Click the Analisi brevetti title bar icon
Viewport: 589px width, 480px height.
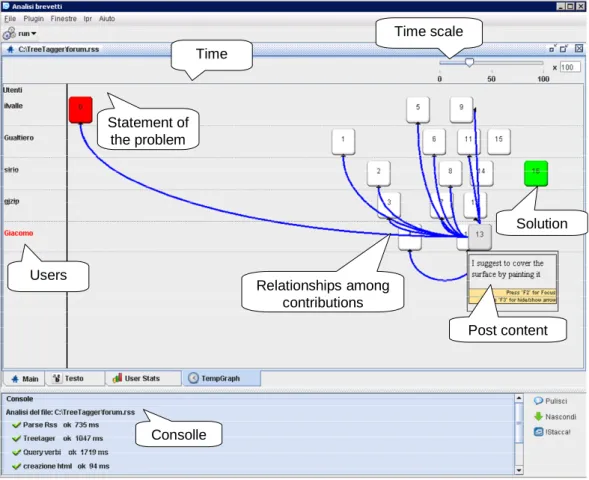click(x=6, y=6)
